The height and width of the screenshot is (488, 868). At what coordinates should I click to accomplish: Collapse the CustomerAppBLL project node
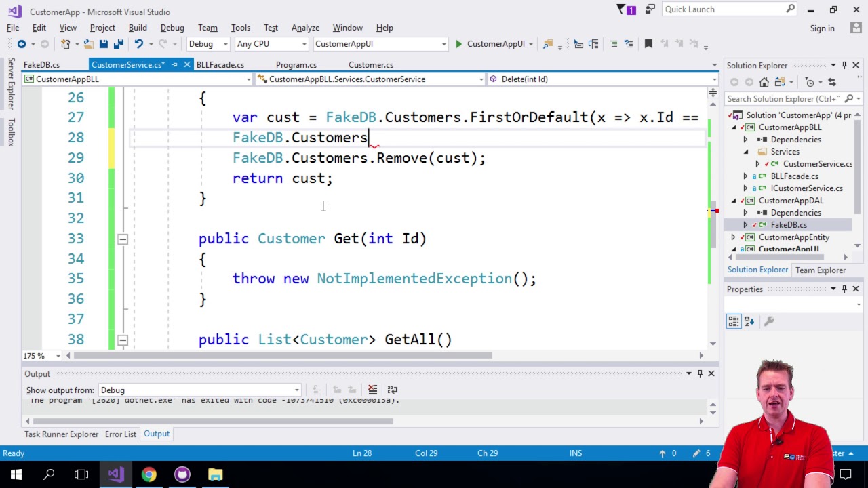tap(733, 127)
